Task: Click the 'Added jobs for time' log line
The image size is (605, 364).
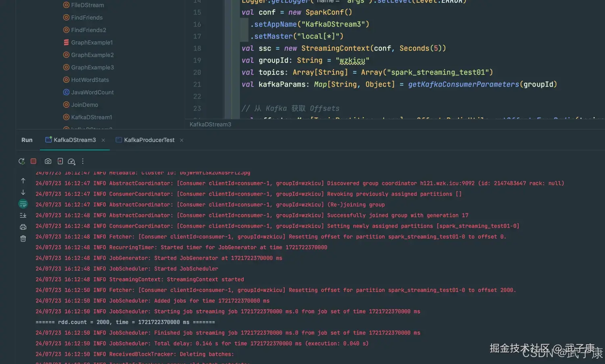Action: pos(152,301)
